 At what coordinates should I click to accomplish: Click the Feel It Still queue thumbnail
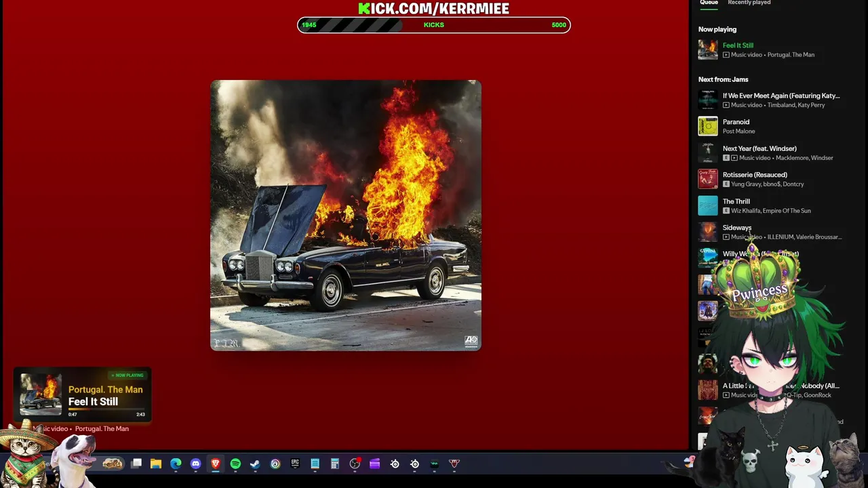[x=708, y=49]
